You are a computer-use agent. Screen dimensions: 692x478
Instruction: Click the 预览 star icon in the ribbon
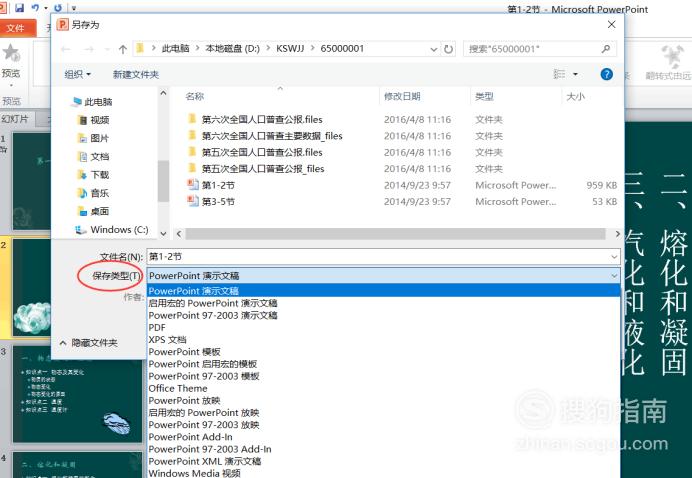11,54
